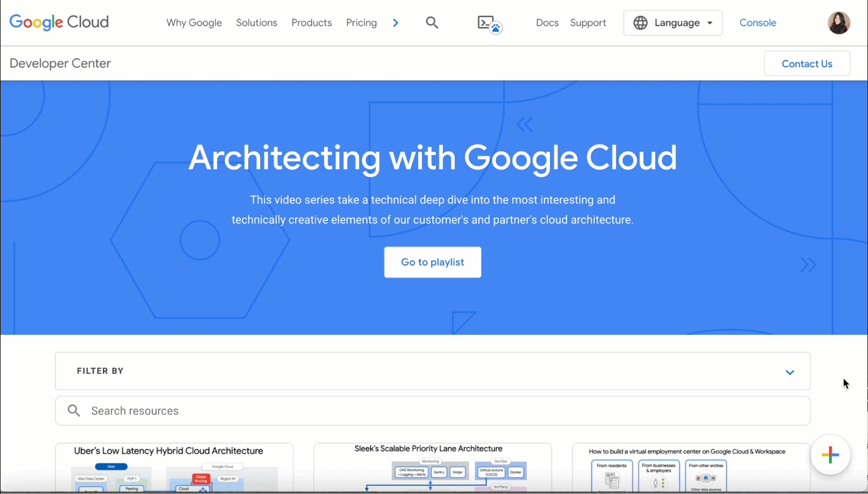Image resolution: width=868 pixels, height=494 pixels.
Task: Activate Cloud Shell terminal icon
Action: pos(489,24)
